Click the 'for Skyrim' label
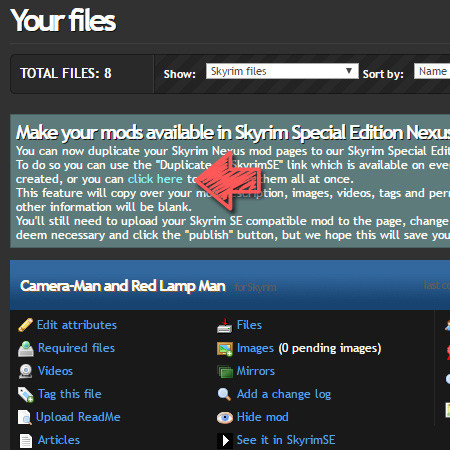Screen dimensions: 450x450 (x=256, y=287)
